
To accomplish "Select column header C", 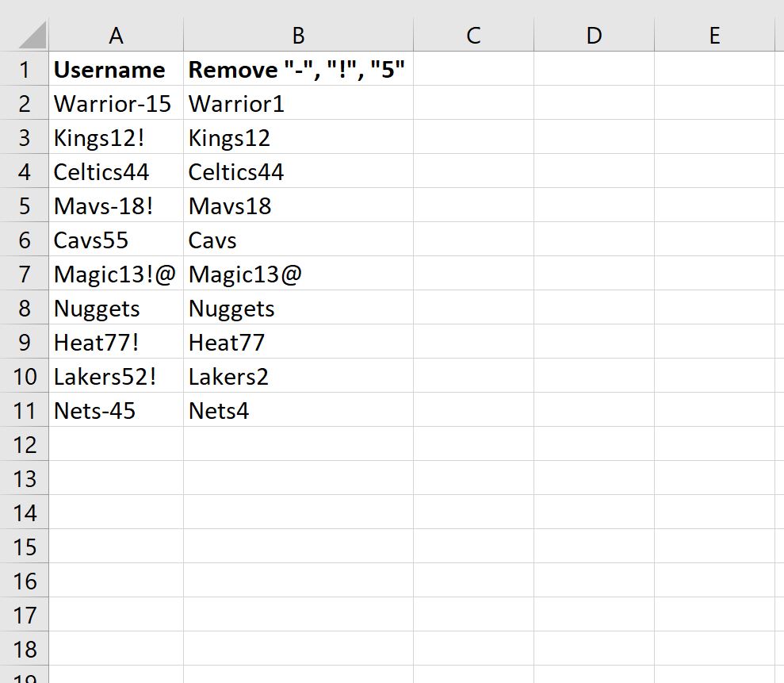I will (x=473, y=35).
